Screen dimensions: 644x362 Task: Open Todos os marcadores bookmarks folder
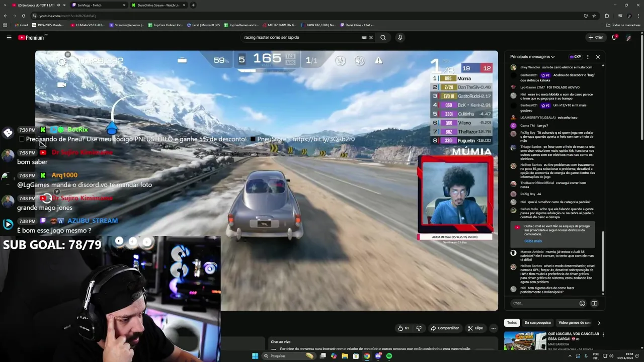point(623,25)
